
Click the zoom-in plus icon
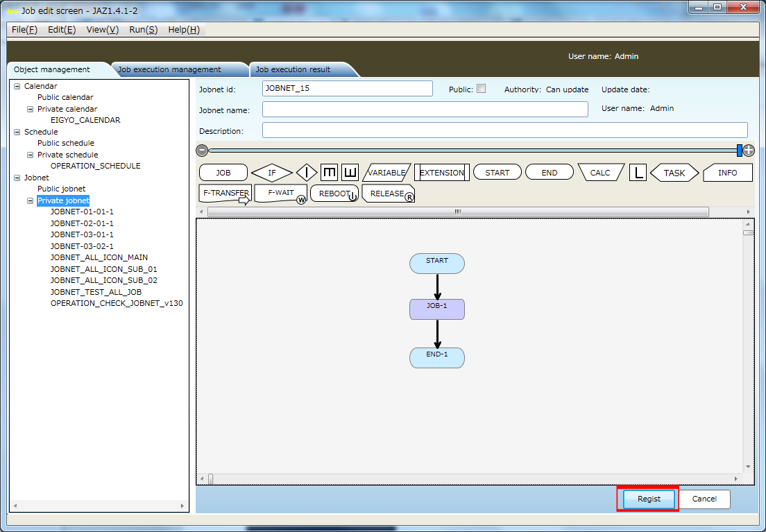(x=749, y=151)
